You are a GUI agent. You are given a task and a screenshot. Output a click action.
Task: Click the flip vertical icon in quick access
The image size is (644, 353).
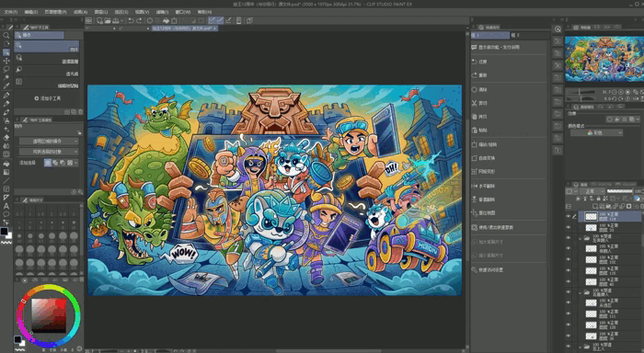coord(475,199)
